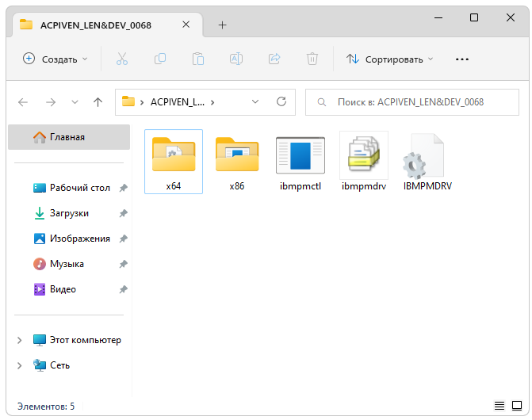Expand address bar history dropdown
532x420 pixels.
pos(255,101)
